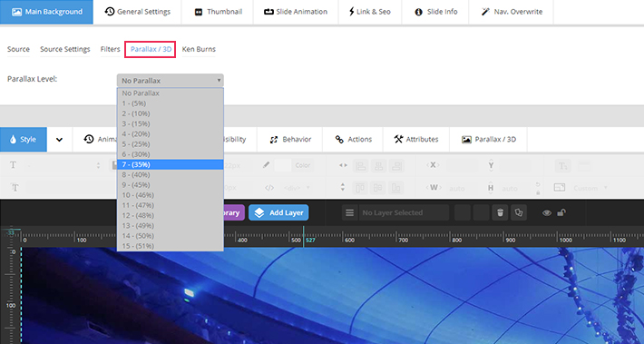Click the font family T icon
Image resolution: width=644 pixels, height=344 pixels.
click(x=13, y=165)
